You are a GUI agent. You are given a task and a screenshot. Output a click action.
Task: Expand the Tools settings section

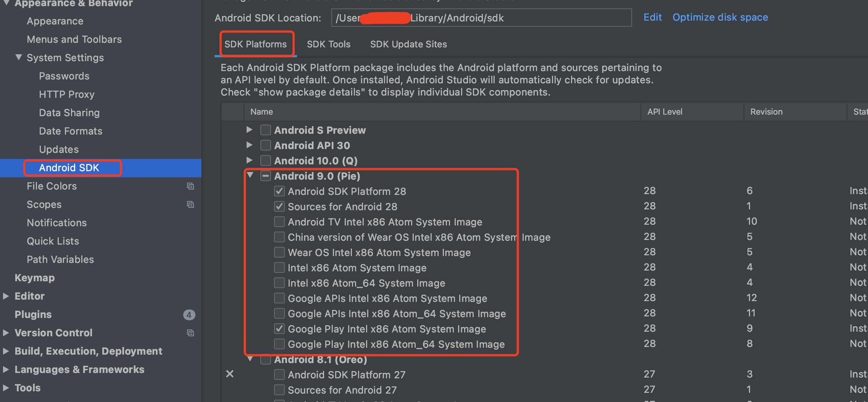pyautogui.click(x=6, y=388)
